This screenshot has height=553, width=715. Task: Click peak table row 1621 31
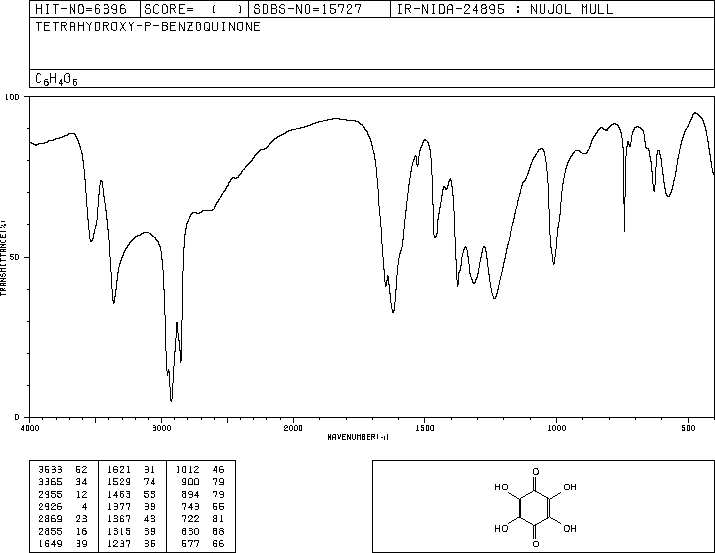(131, 470)
